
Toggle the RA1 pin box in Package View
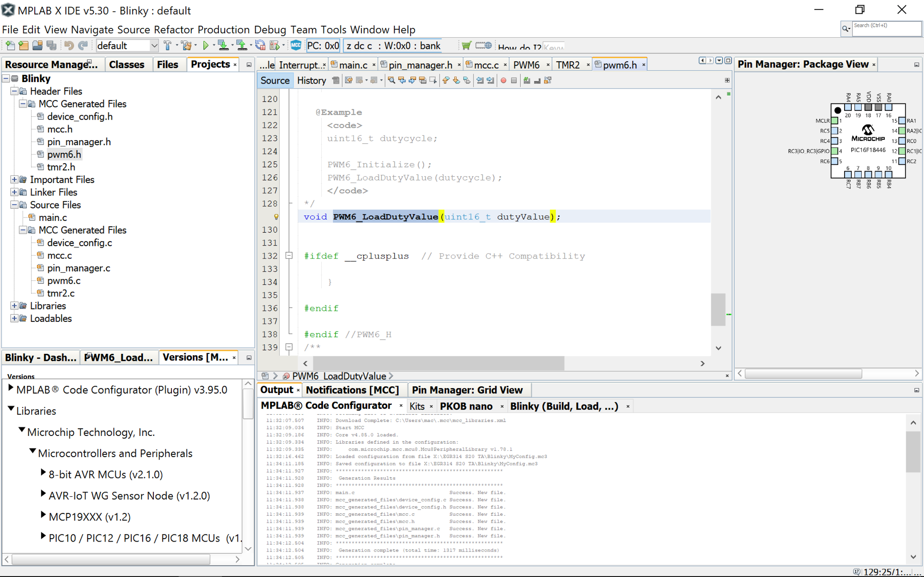coord(902,120)
